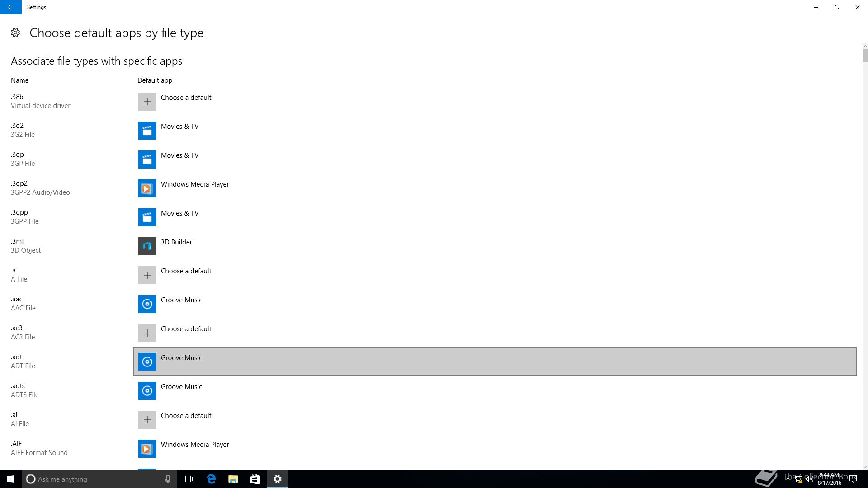Click the Cortana microphone icon
Screen dimensions: 868x488
tap(168, 479)
